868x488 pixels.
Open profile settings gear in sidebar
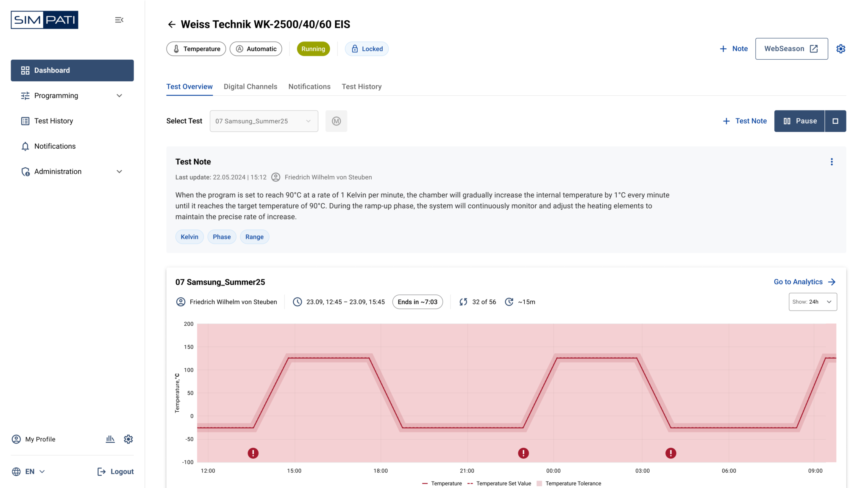[128, 439]
